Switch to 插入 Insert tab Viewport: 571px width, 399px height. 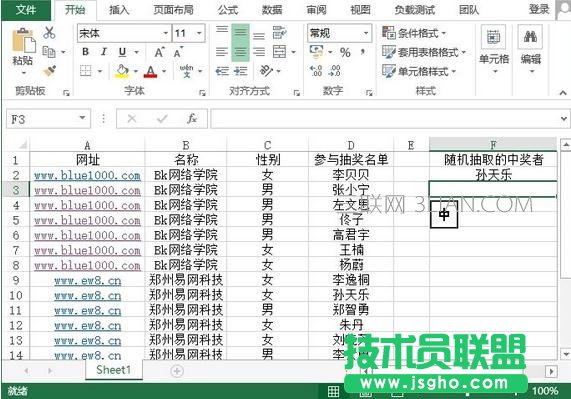(x=119, y=10)
